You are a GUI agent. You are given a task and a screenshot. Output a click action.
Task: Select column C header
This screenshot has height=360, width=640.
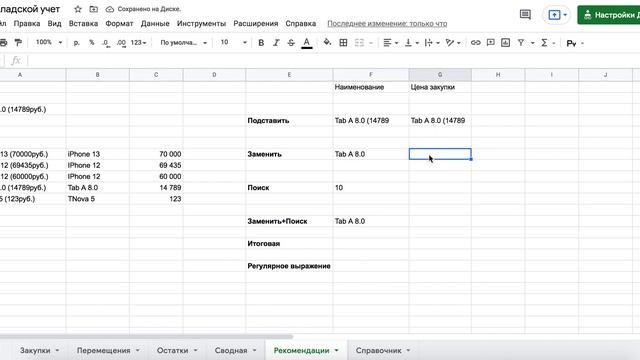pyautogui.click(x=156, y=75)
